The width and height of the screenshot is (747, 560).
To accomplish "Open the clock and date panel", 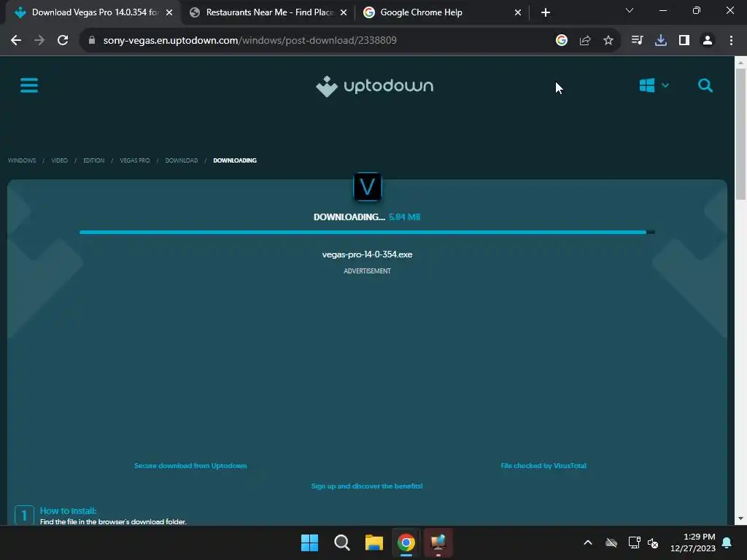I will (x=693, y=542).
